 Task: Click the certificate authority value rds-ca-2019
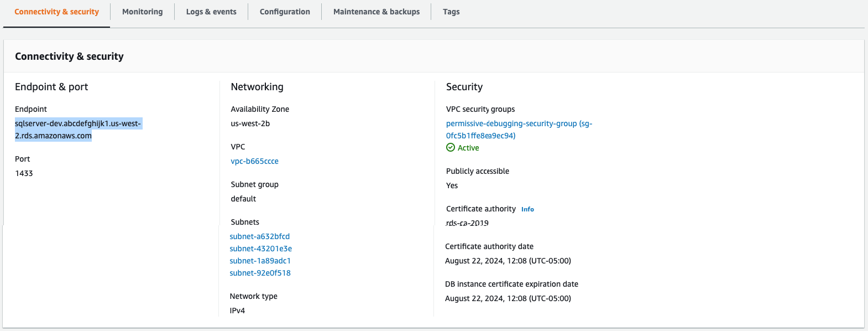(467, 223)
